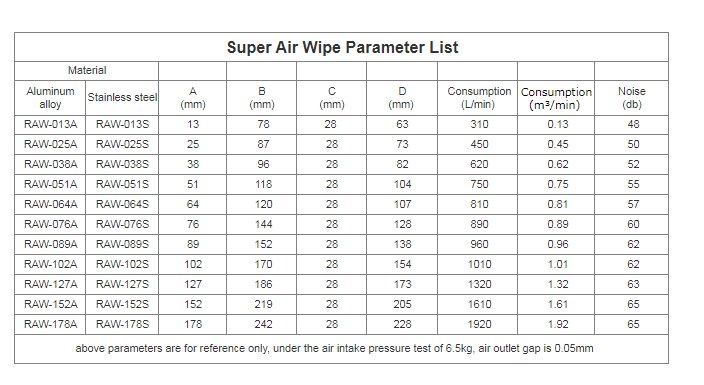The image size is (704, 385).
Task: Click the Super Air Wipe Parameter List title
Action: [x=342, y=47]
